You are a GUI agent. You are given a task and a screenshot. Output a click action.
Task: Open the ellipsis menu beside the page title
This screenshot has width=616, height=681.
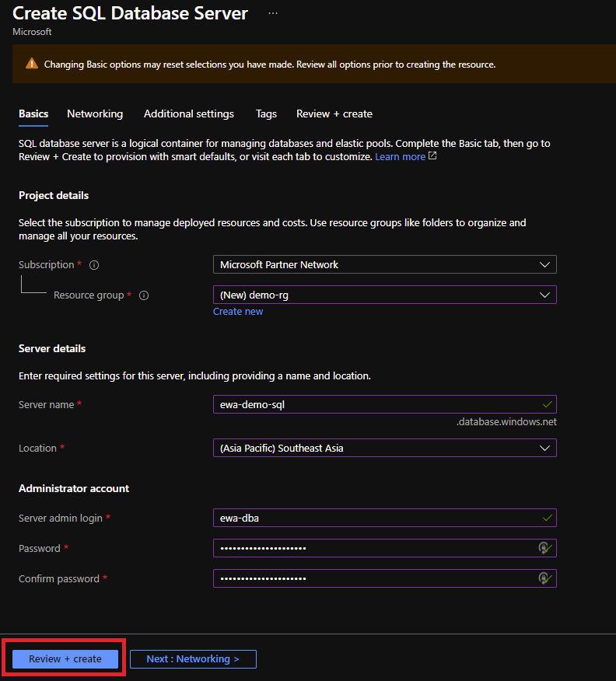[273, 14]
